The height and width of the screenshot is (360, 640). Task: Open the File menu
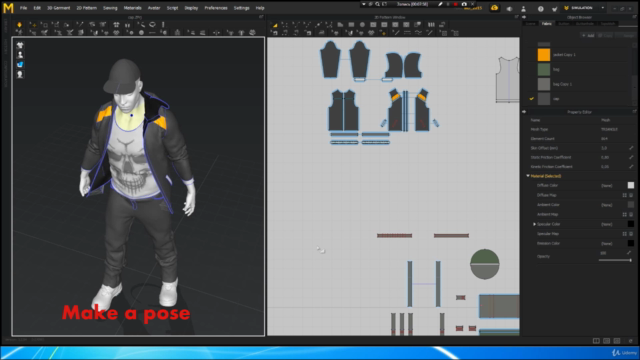click(24, 8)
